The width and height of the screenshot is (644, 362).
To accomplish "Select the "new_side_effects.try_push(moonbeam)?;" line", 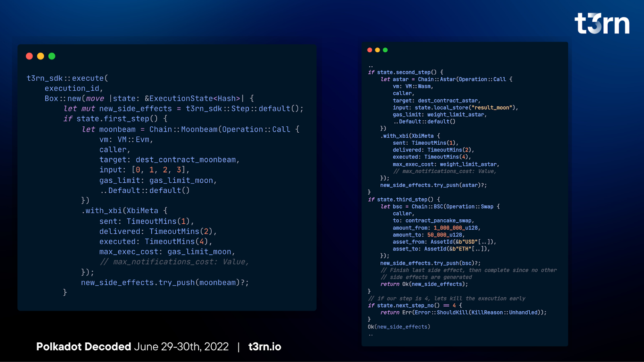I will (165, 283).
